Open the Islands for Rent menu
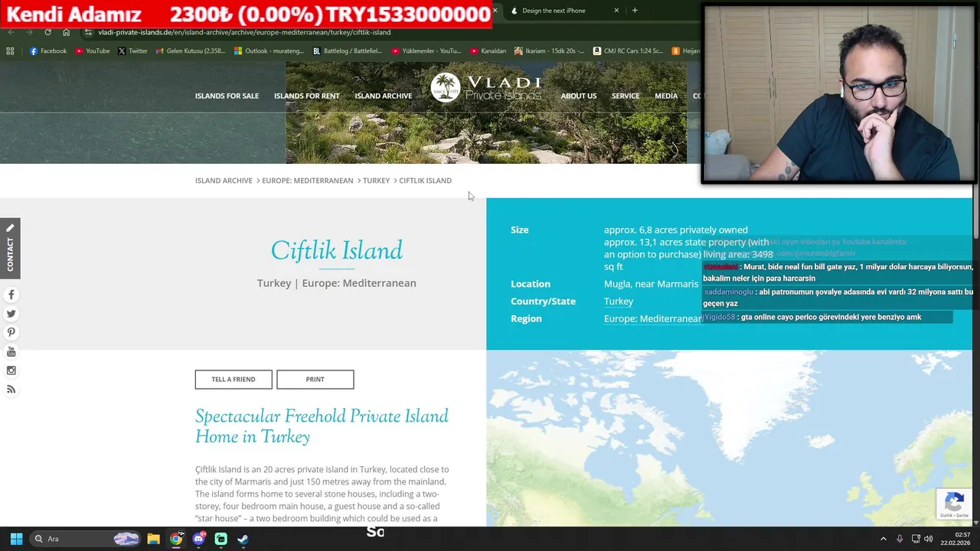980x551 pixels. pos(306,96)
